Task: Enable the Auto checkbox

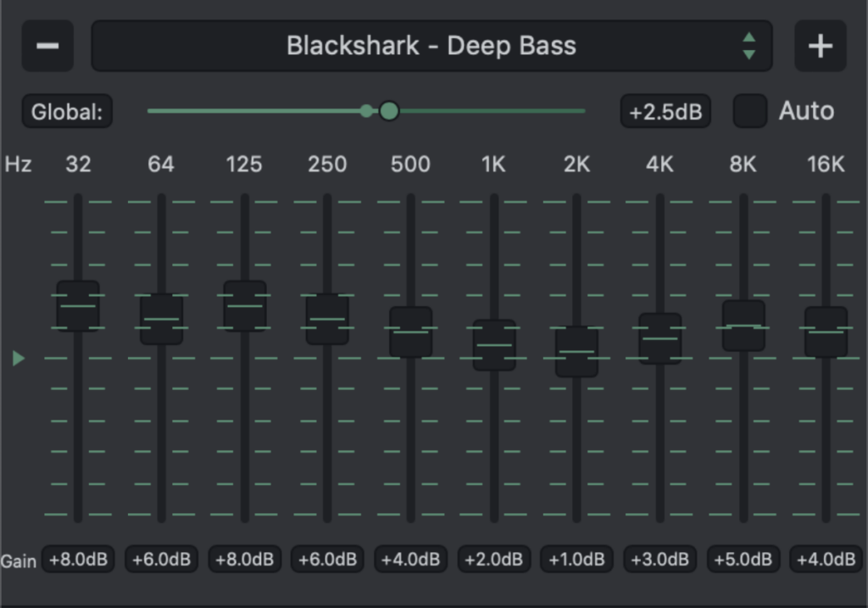Action: [750, 111]
